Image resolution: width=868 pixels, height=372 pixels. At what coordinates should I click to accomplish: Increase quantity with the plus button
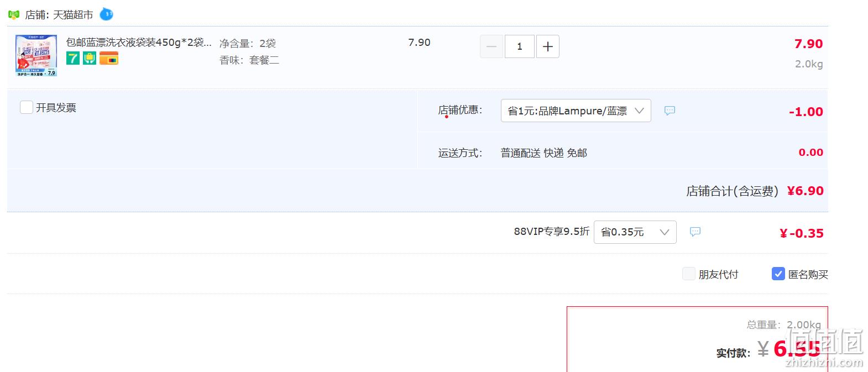548,46
